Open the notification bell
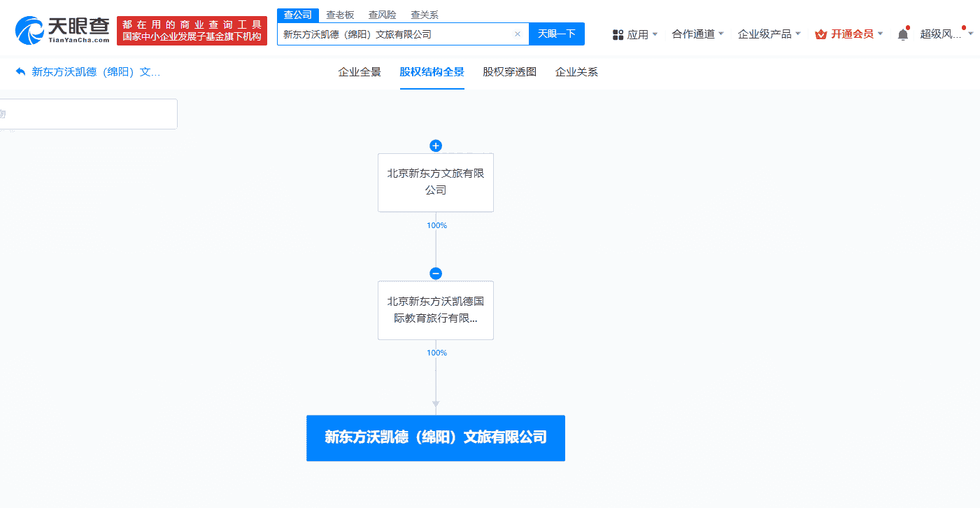980x508 pixels. (x=903, y=34)
